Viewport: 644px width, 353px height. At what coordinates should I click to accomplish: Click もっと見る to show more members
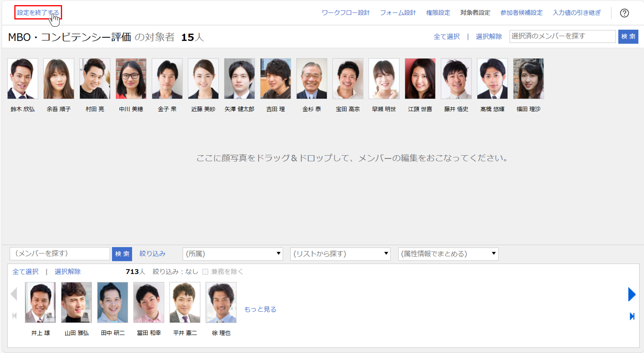tap(260, 310)
